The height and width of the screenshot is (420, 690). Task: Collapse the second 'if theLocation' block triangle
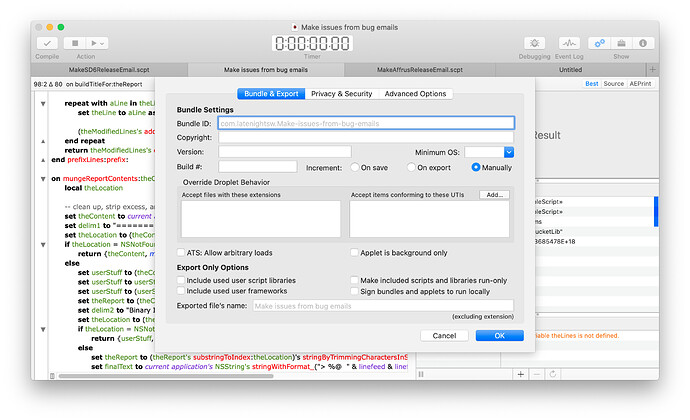coord(43,329)
